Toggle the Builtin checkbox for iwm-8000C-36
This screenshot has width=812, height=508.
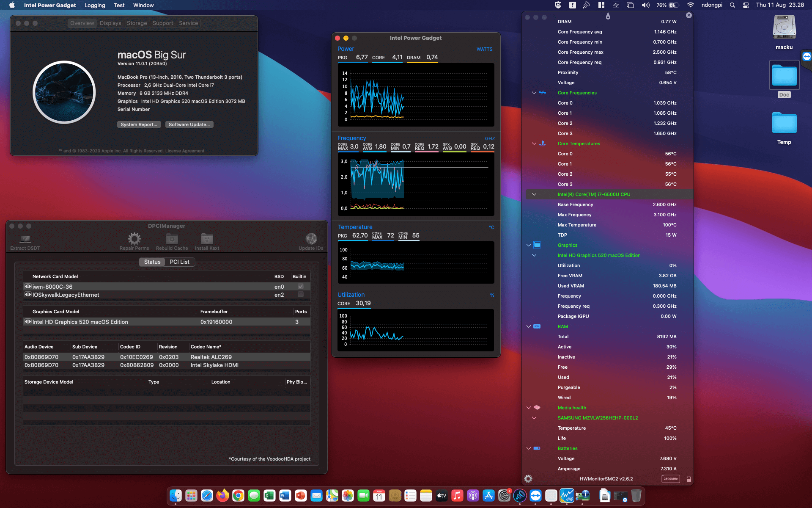(301, 287)
